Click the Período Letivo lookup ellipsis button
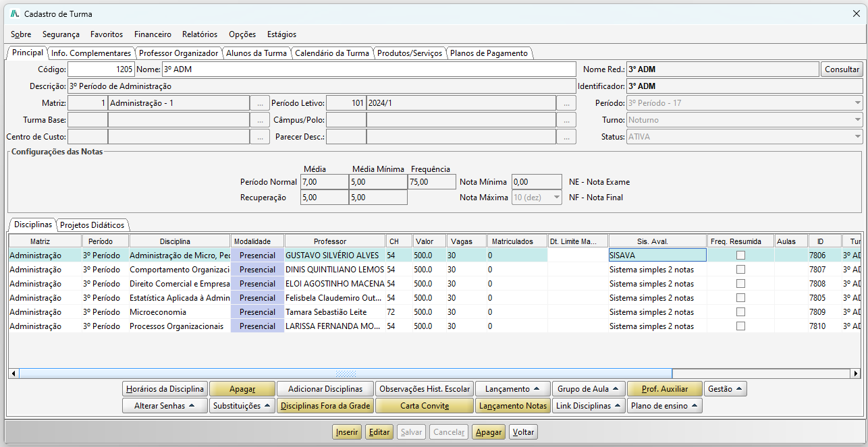The image size is (868, 447). (566, 103)
